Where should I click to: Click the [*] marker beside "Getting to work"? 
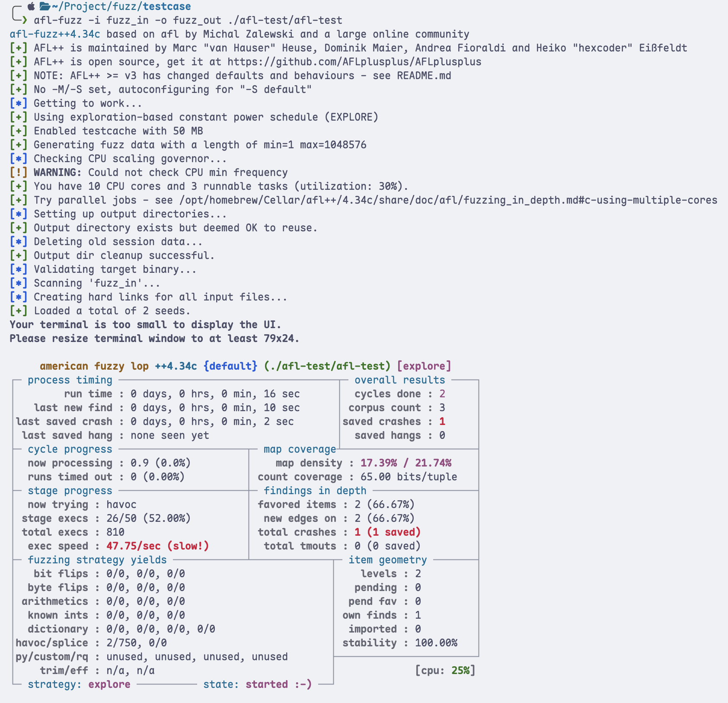[18, 103]
